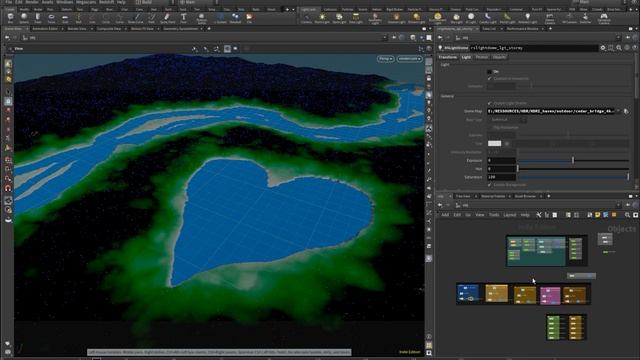Select the Torus shelf tool
Viewport: 640px width, 360px height.
(51, 18)
